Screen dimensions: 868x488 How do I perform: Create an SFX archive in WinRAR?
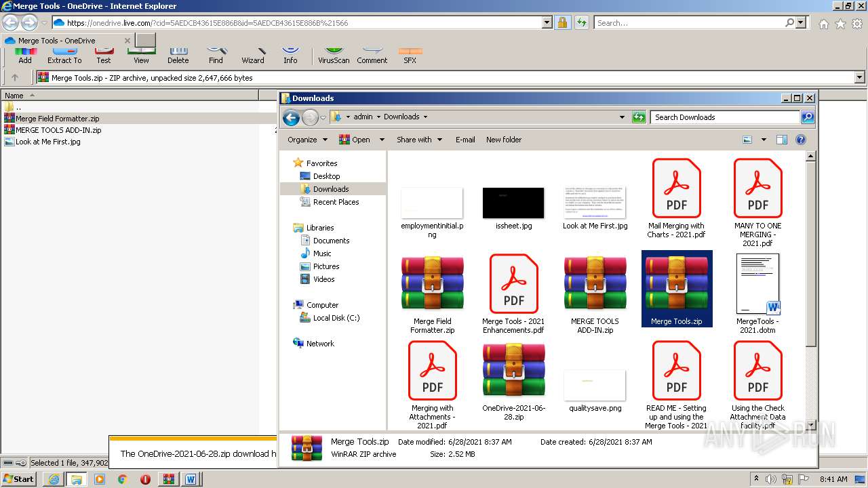click(x=410, y=55)
